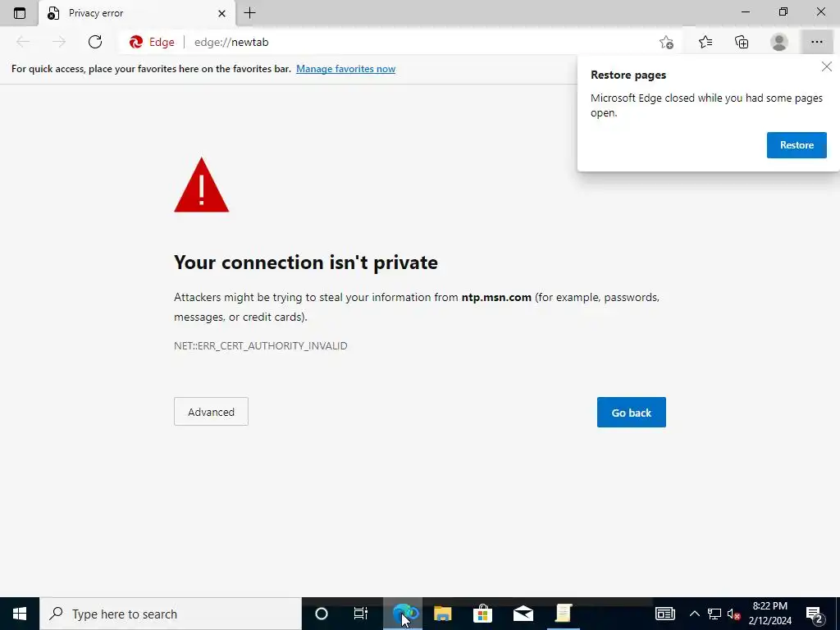Open Mail app from taskbar
Viewport: 840px width, 630px height.
(x=523, y=614)
